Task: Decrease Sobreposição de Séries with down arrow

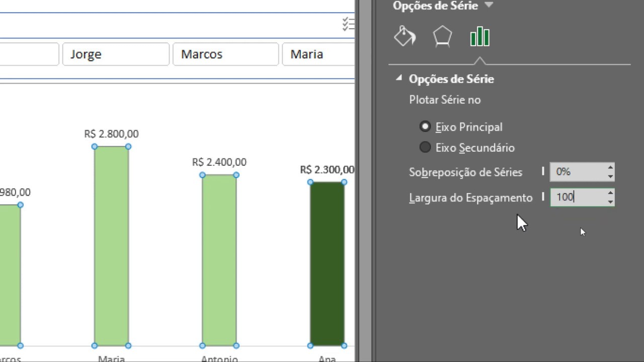Action: click(x=610, y=176)
